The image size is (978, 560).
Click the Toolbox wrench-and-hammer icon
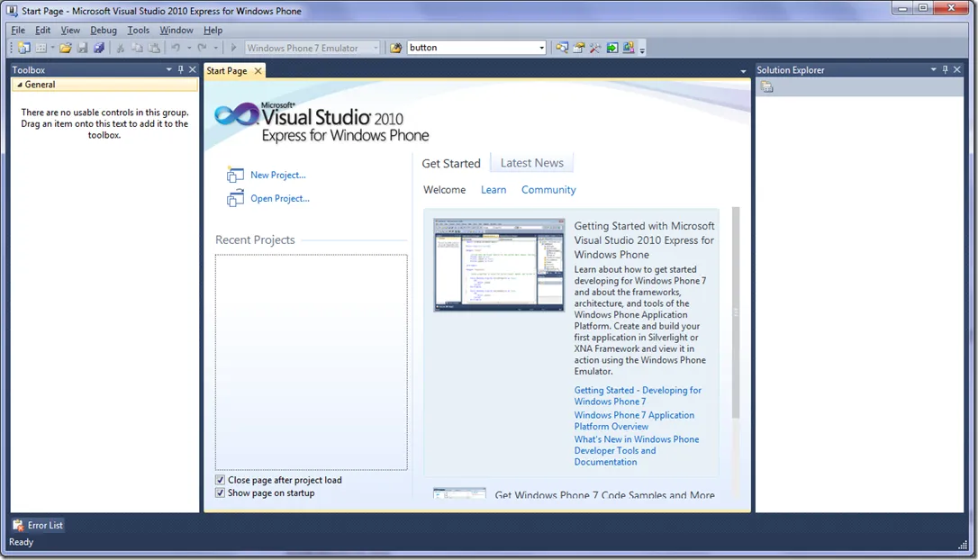pyautogui.click(x=595, y=48)
